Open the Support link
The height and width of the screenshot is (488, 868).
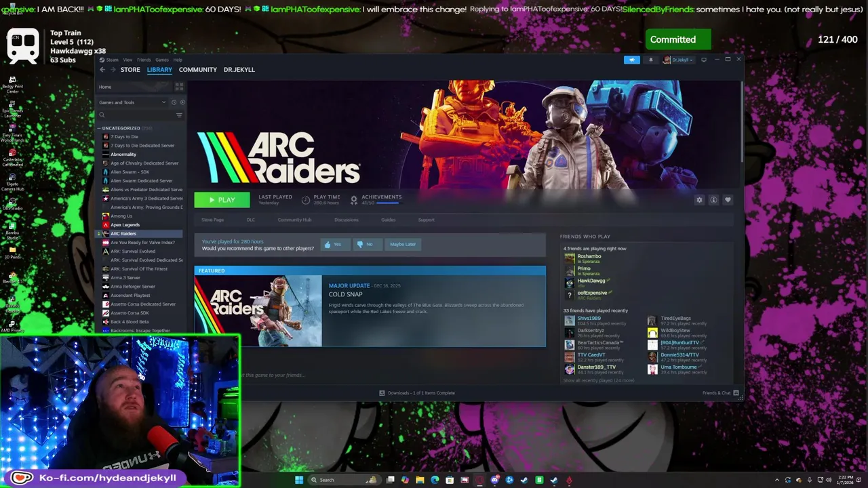click(426, 220)
